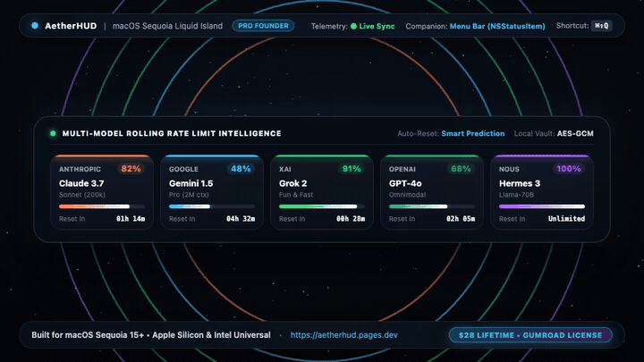The width and height of the screenshot is (644, 362).
Task: Click the 82% Anthropic usage badge
Action: 131,169
